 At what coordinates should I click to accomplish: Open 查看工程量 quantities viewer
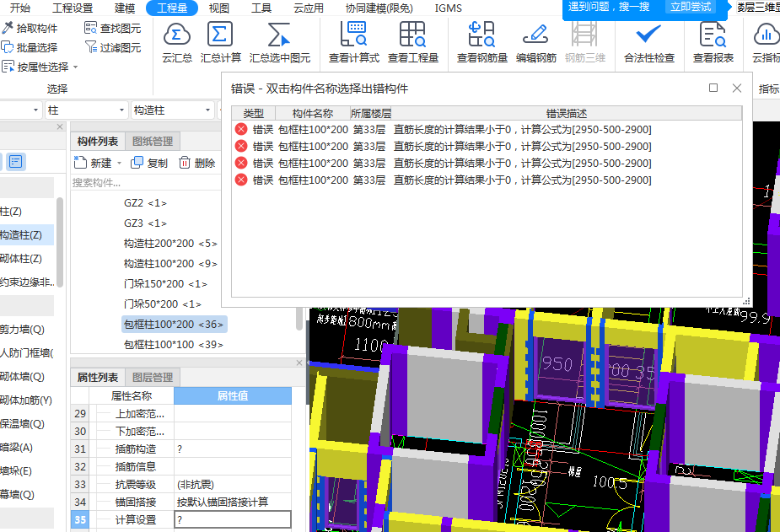(x=413, y=42)
